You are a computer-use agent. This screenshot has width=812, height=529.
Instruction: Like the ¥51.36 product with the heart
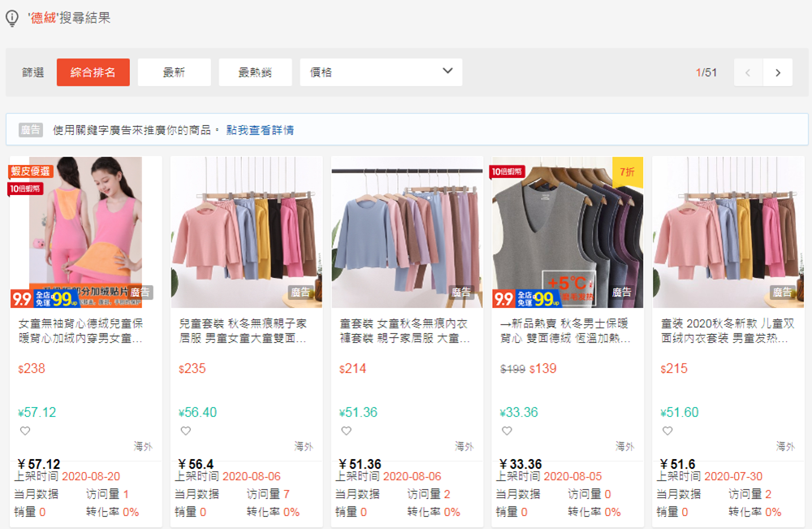point(347,431)
